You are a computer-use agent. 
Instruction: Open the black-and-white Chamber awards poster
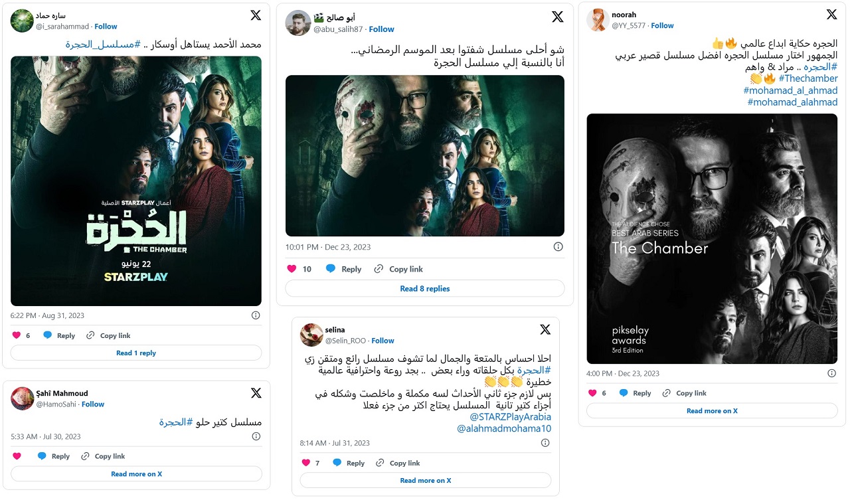click(x=712, y=239)
